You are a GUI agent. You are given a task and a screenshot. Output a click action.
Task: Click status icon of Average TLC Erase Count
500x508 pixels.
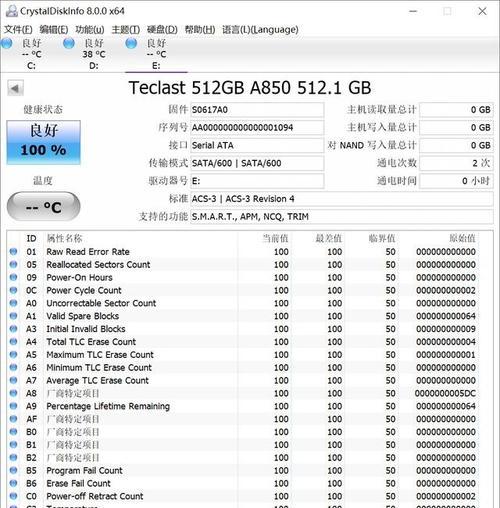pyautogui.click(x=13, y=380)
